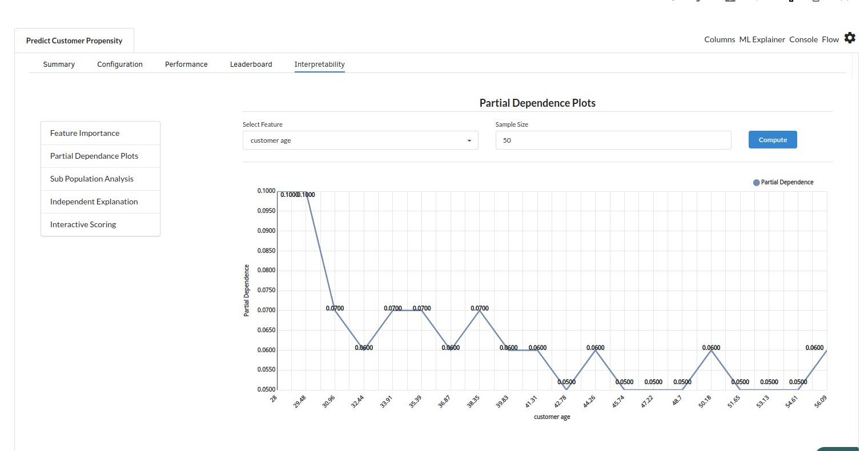The height and width of the screenshot is (451, 868).
Task: Click the x-axis label 56.09
Action: pyautogui.click(x=821, y=401)
